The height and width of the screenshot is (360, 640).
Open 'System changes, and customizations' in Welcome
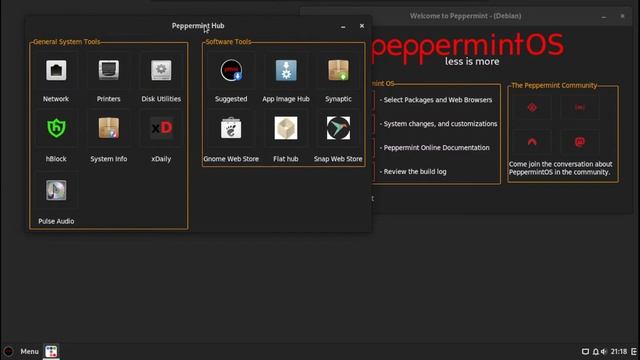pyautogui.click(x=440, y=124)
